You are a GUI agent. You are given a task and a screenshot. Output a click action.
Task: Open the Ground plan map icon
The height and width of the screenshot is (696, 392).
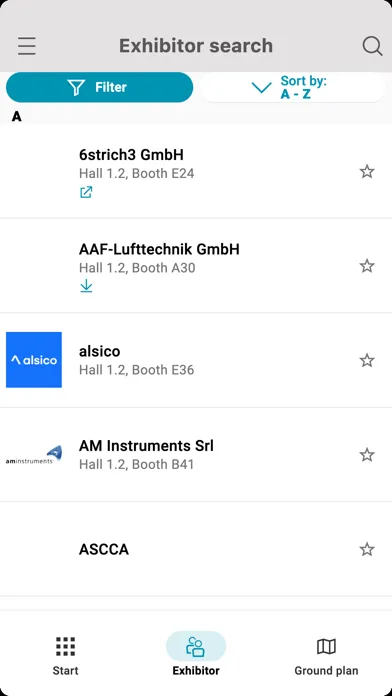coord(326,647)
